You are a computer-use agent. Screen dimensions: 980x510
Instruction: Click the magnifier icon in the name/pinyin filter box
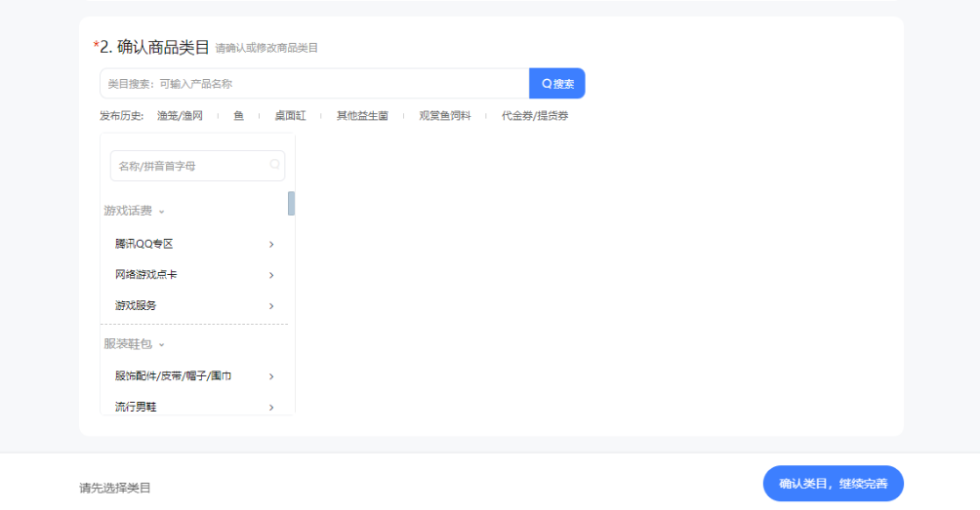click(274, 165)
